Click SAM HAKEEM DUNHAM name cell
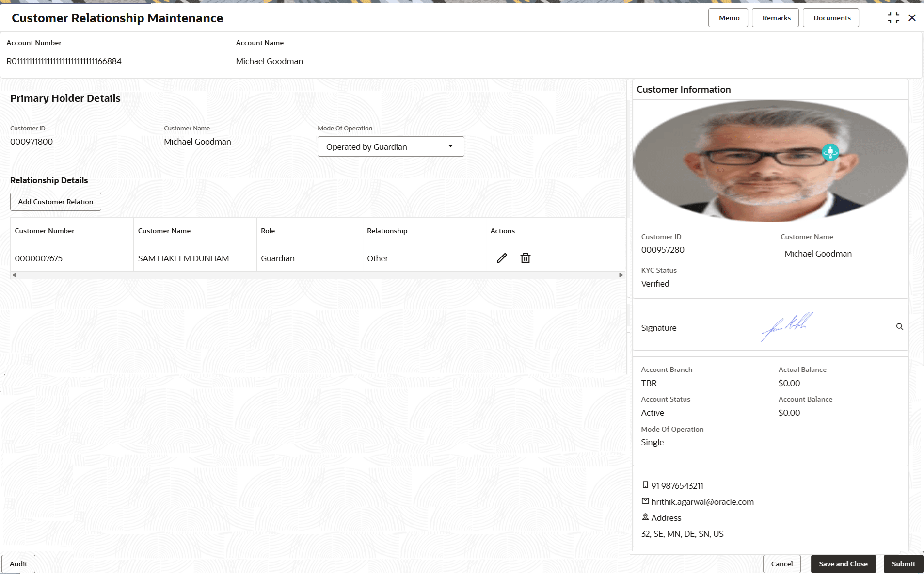The image size is (924, 579). point(195,258)
